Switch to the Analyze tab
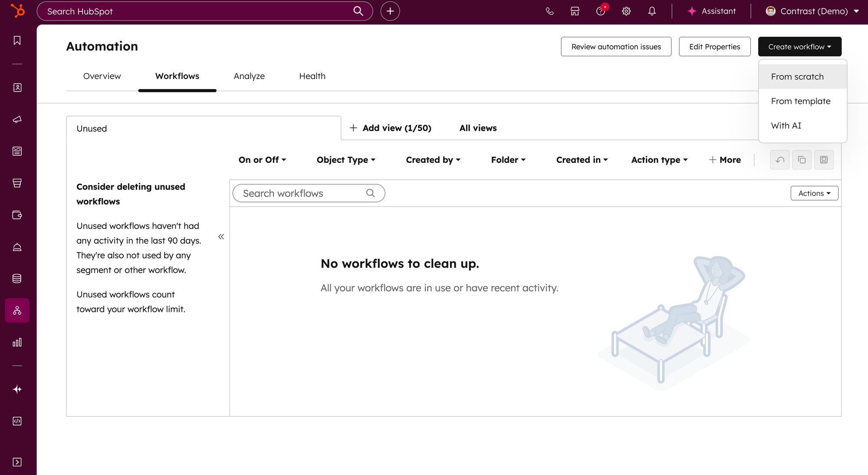 (x=249, y=76)
